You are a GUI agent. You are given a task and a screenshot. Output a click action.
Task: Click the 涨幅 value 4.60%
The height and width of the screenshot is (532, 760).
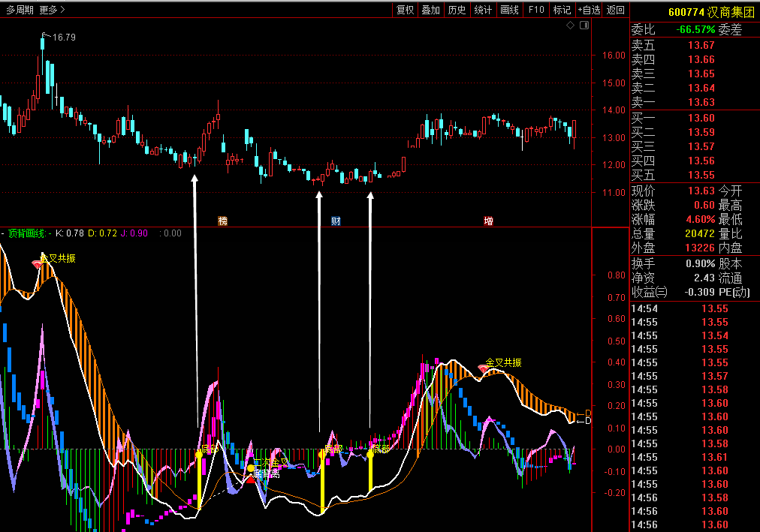point(701,219)
